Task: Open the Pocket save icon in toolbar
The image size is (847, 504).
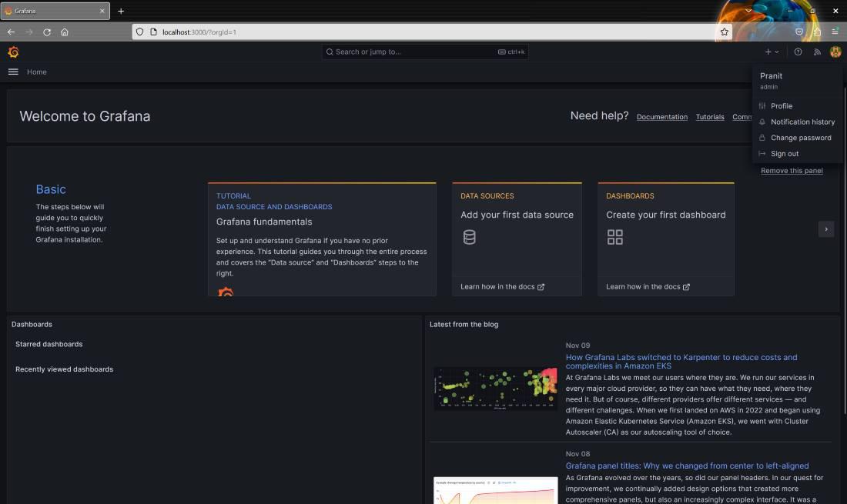Action: (x=799, y=32)
